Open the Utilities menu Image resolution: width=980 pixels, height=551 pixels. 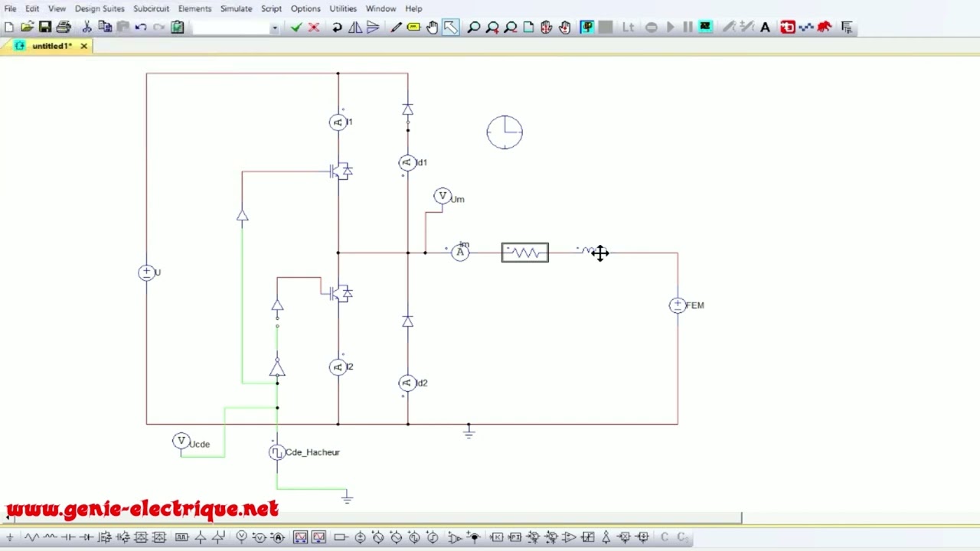click(343, 8)
